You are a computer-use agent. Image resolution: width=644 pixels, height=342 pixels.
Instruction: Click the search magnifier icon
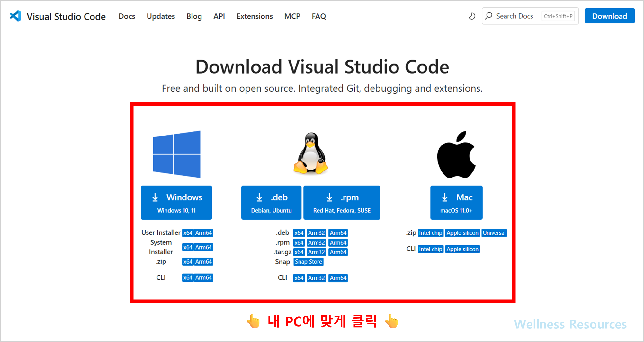pyautogui.click(x=489, y=16)
